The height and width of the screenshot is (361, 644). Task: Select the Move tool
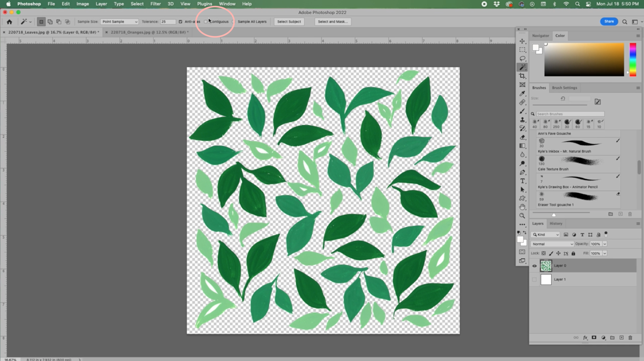click(522, 41)
